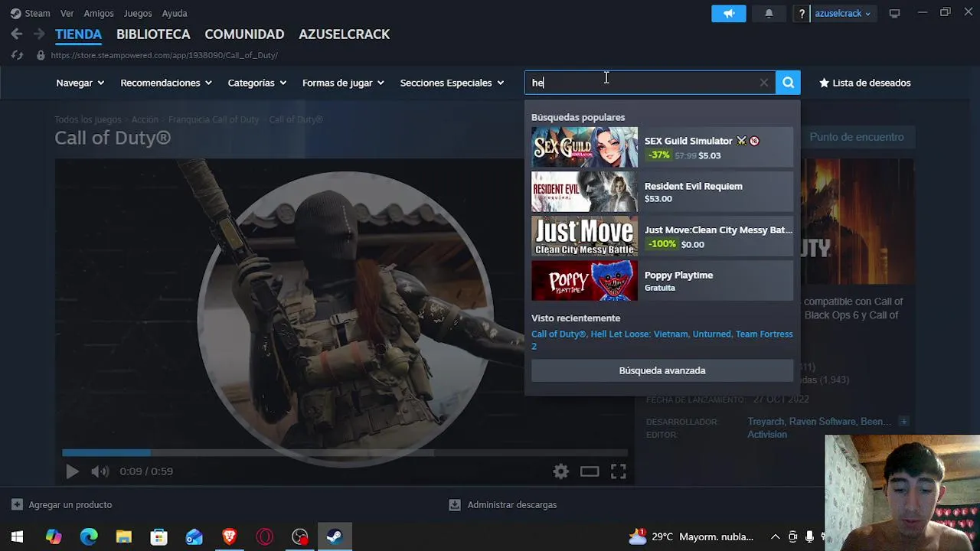Image resolution: width=980 pixels, height=551 pixels.
Task: Expand the Recomendaciones dropdown
Action: 166,83
